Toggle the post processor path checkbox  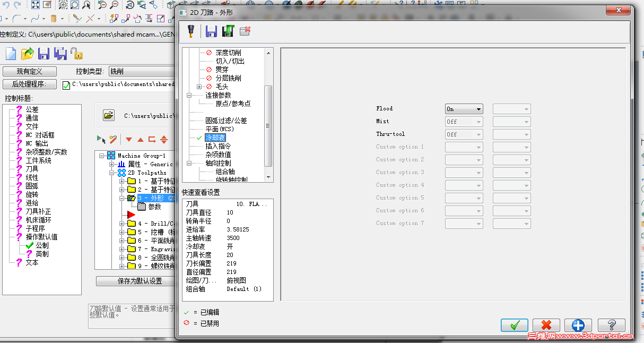point(66,86)
